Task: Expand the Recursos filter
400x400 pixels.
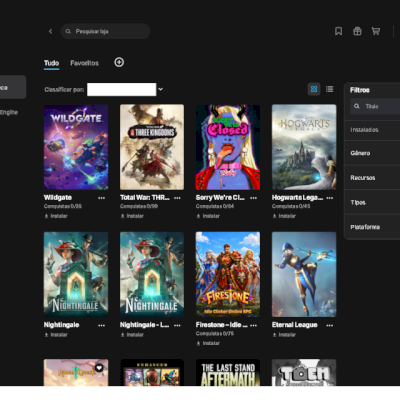Action: click(372, 178)
